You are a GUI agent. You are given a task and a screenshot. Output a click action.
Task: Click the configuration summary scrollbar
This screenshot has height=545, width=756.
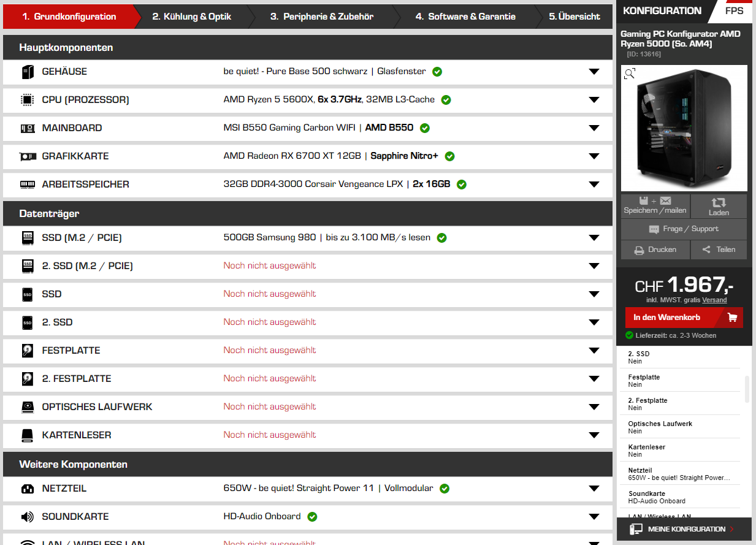747,389
